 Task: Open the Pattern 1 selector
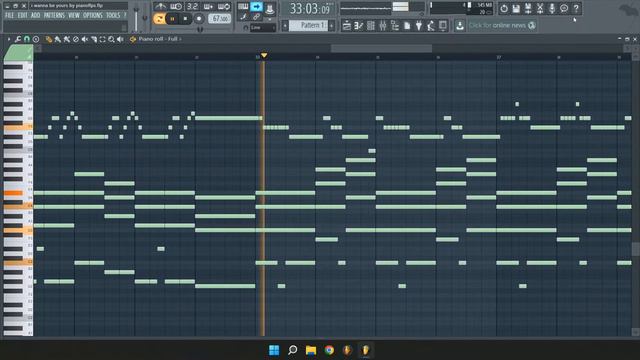pos(309,26)
